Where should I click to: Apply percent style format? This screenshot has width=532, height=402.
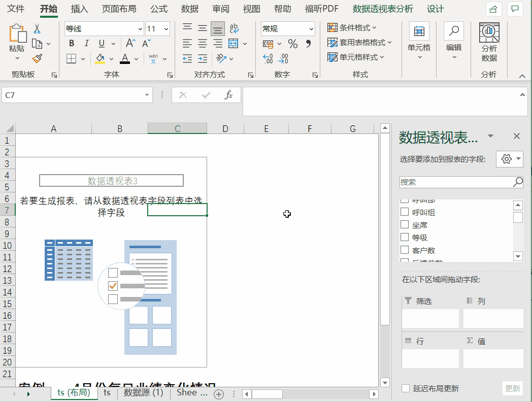tap(292, 44)
